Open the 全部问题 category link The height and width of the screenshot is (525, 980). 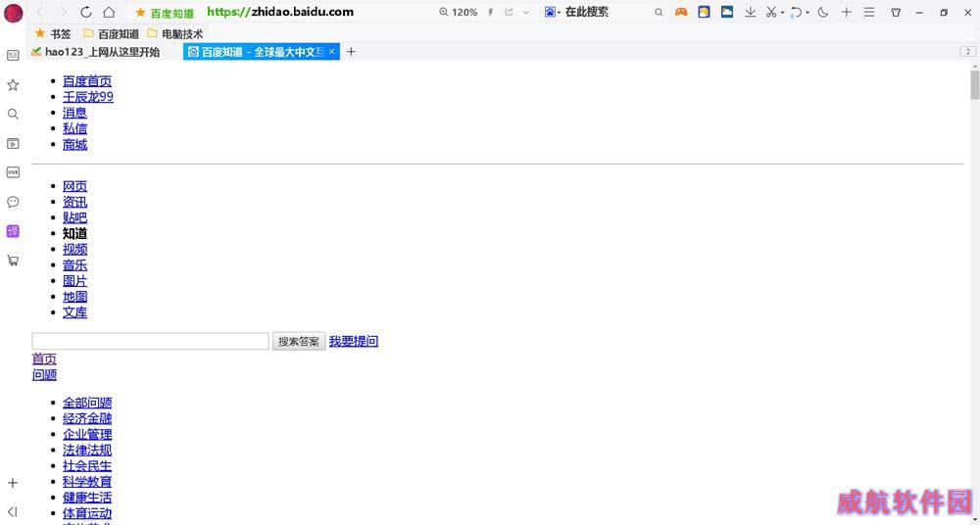(x=87, y=403)
